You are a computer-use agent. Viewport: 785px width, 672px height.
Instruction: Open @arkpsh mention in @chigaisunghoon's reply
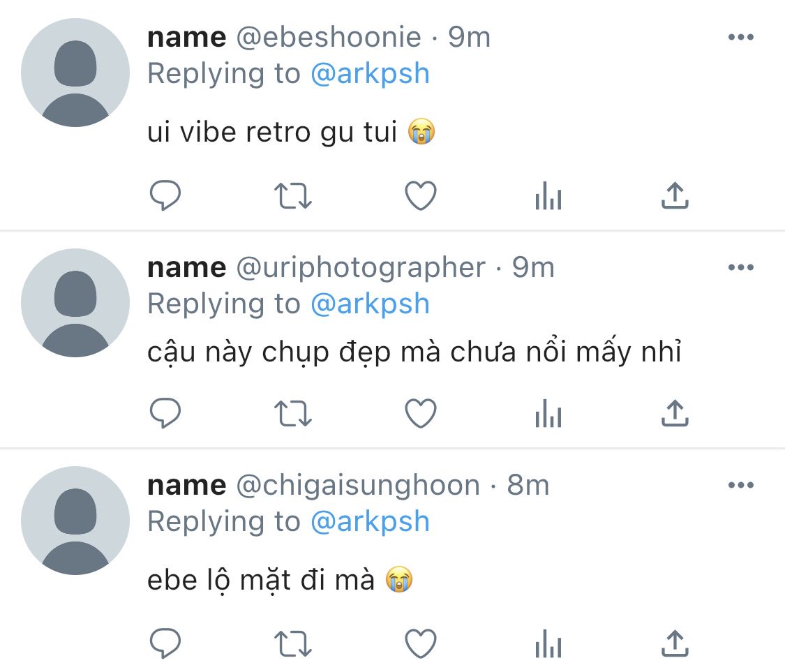370,522
